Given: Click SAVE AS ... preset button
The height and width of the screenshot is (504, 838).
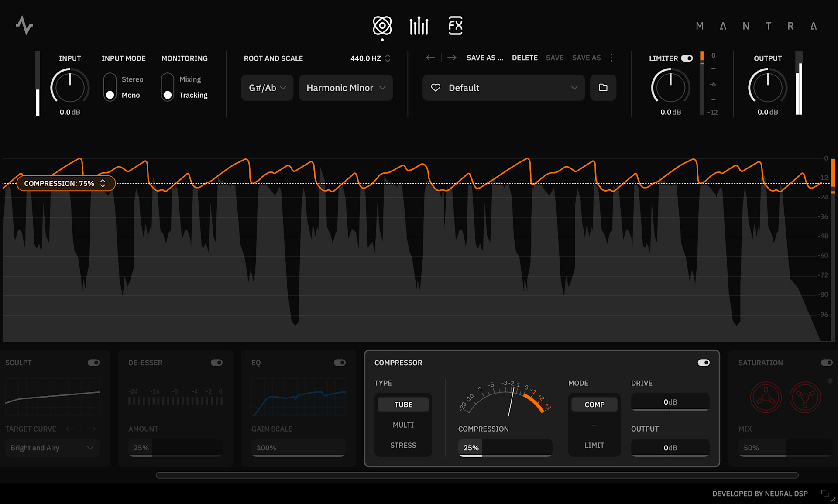Looking at the screenshot, I should tap(484, 58).
